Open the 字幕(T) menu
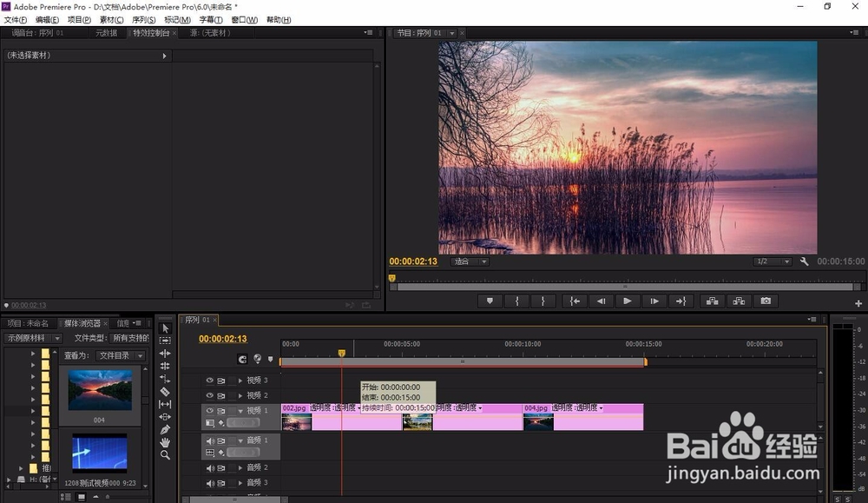 pyautogui.click(x=211, y=20)
